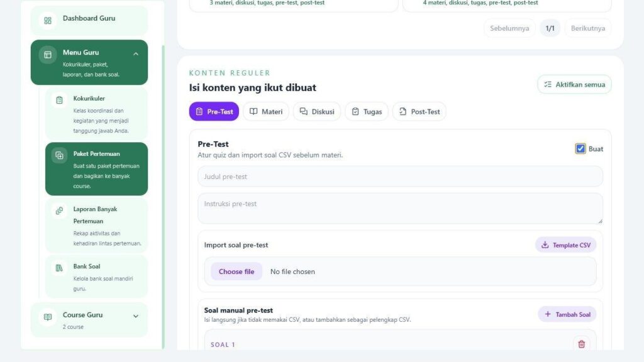Click the Instruksi pre-test text area

click(400, 209)
